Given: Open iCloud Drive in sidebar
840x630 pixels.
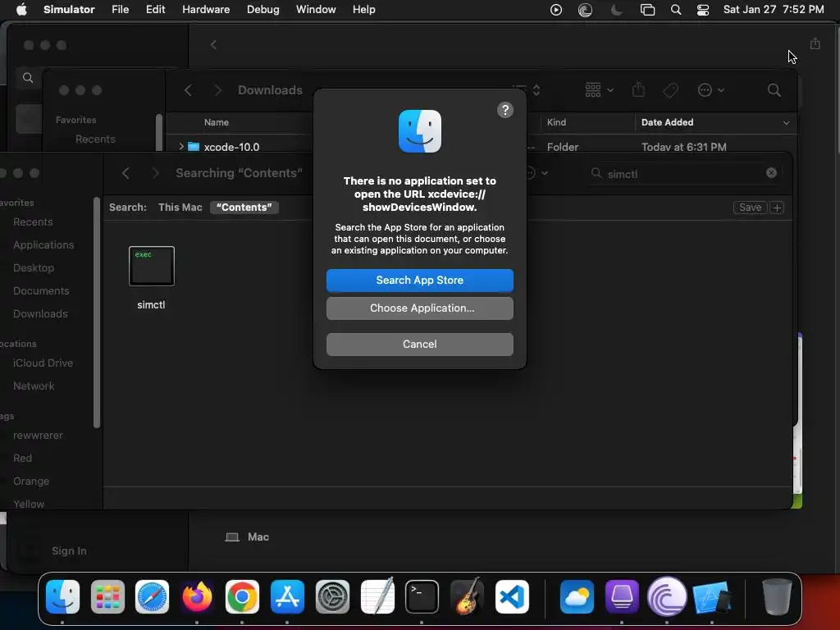Looking at the screenshot, I should click(43, 363).
